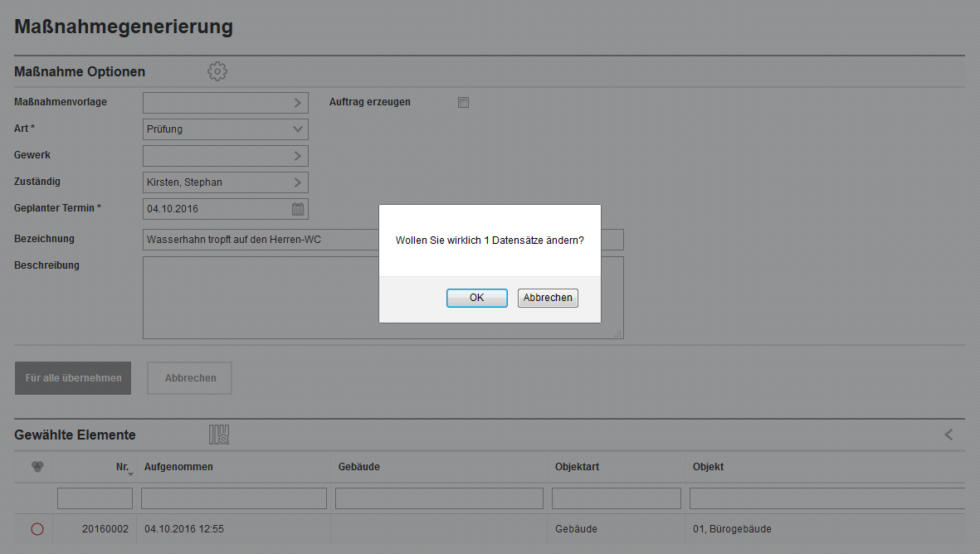The height and width of the screenshot is (554, 980).
Task: Click the Gebäude column filter field
Action: [439, 498]
